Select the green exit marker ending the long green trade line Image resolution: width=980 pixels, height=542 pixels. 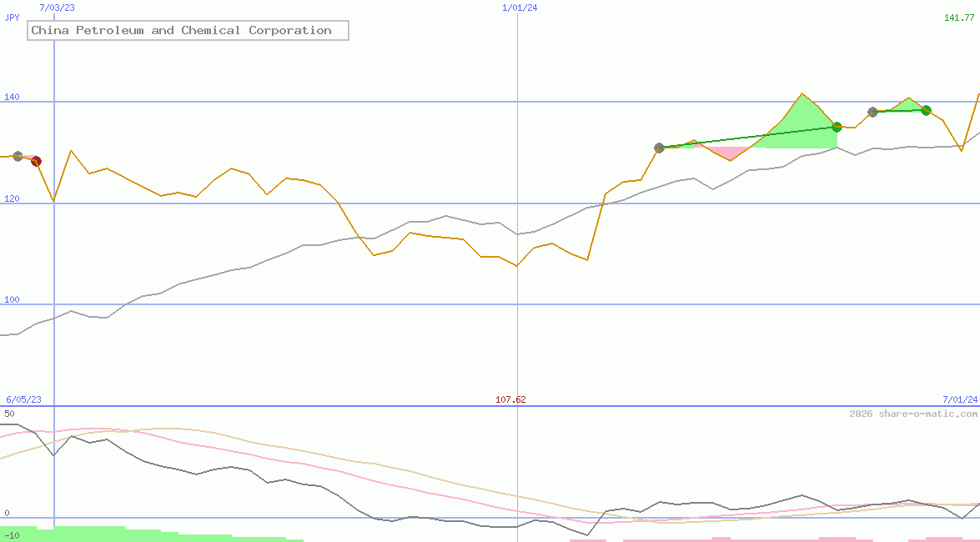[x=837, y=127]
